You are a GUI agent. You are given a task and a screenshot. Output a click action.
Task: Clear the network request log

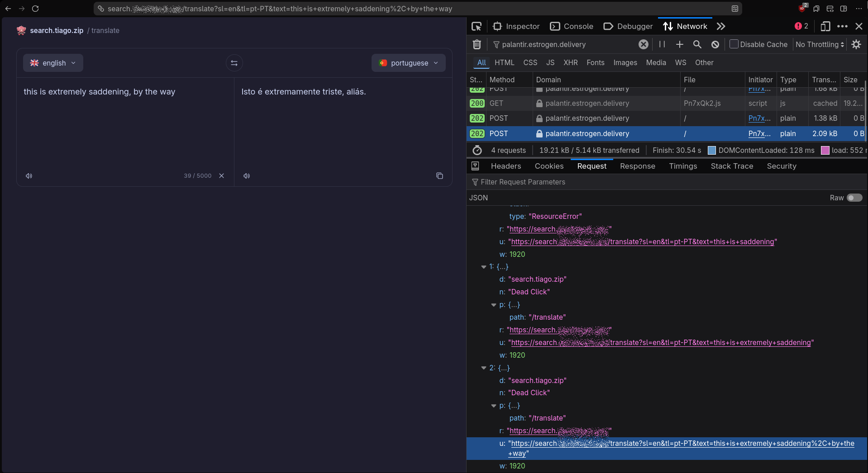(x=477, y=44)
